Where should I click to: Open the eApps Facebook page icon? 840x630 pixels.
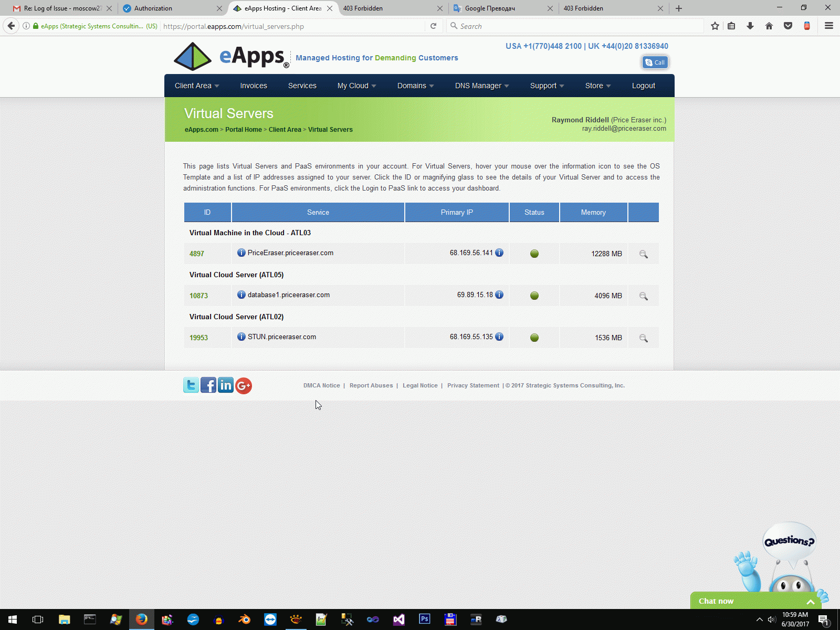click(208, 385)
